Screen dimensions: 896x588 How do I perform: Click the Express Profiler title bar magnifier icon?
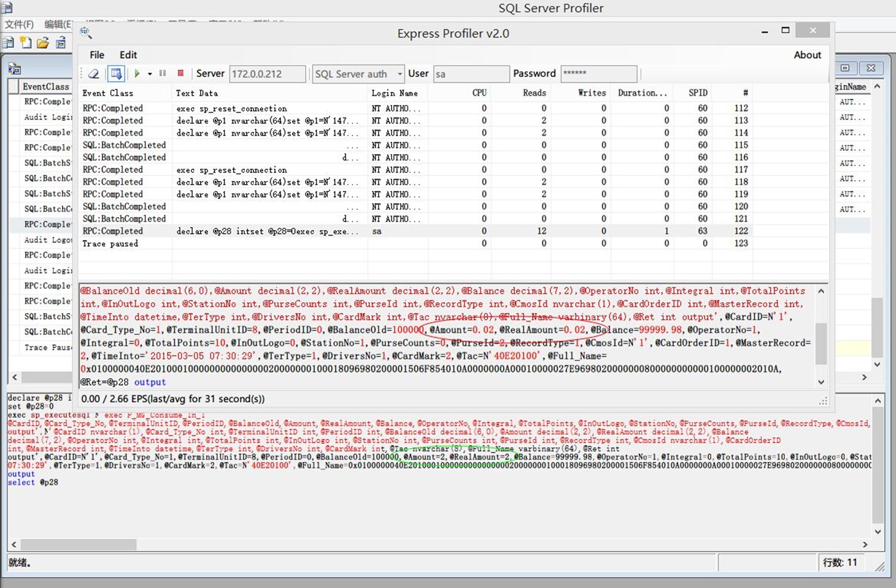pos(85,33)
